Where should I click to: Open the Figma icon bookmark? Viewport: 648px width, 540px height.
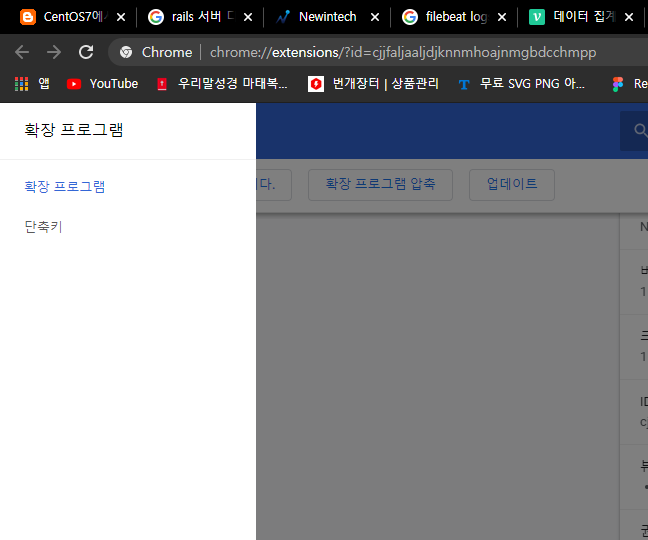(x=617, y=84)
